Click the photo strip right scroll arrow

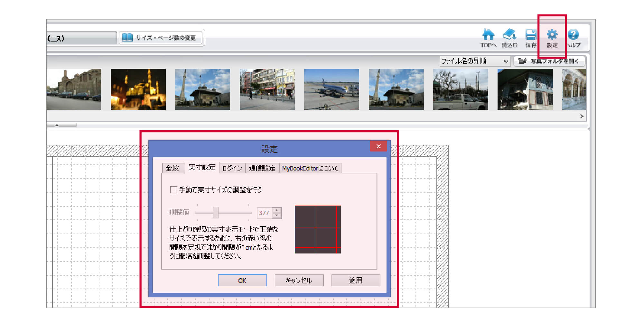point(581,116)
